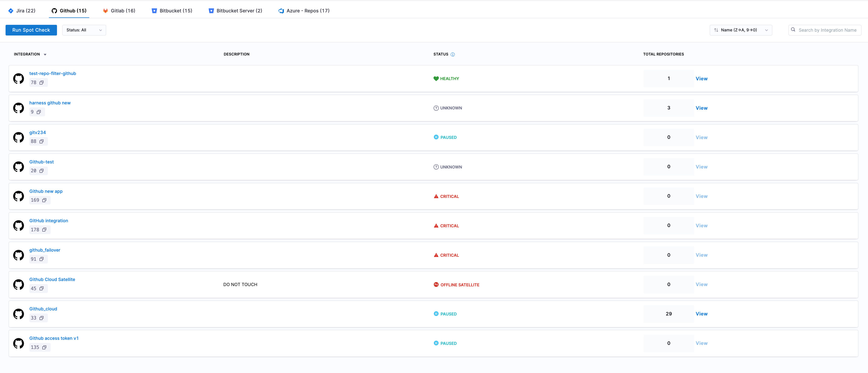Select the GitLab fox icon in tabs
This screenshot has width=868, height=373.
pos(105,10)
